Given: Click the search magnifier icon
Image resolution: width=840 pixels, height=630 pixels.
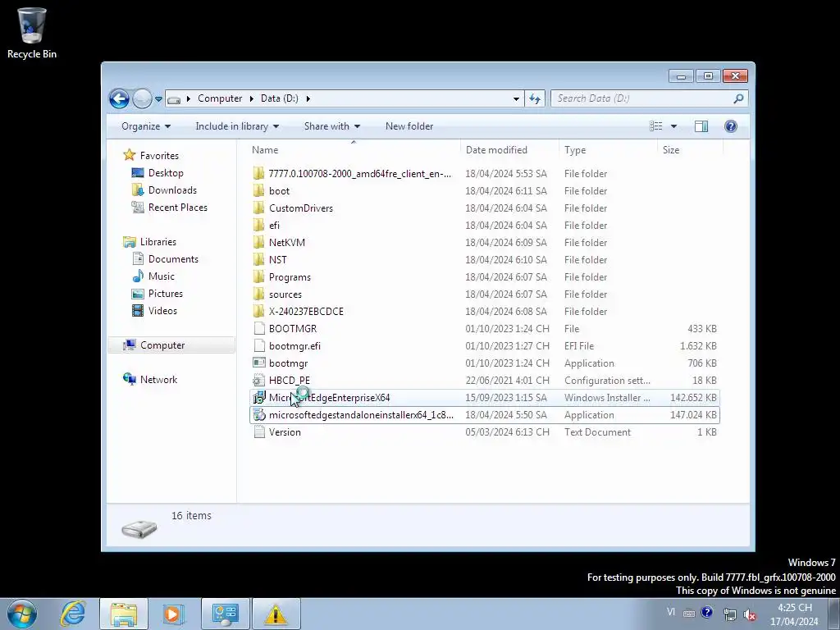Looking at the screenshot, I should click(x=739, y=98).
